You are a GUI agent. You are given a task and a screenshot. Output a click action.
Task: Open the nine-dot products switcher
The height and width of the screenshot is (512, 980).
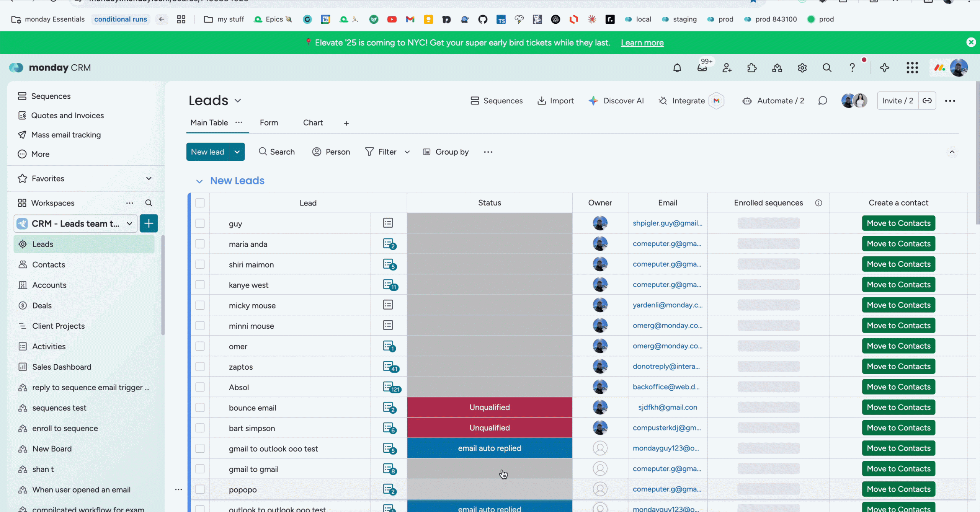[x=912, y=68]
